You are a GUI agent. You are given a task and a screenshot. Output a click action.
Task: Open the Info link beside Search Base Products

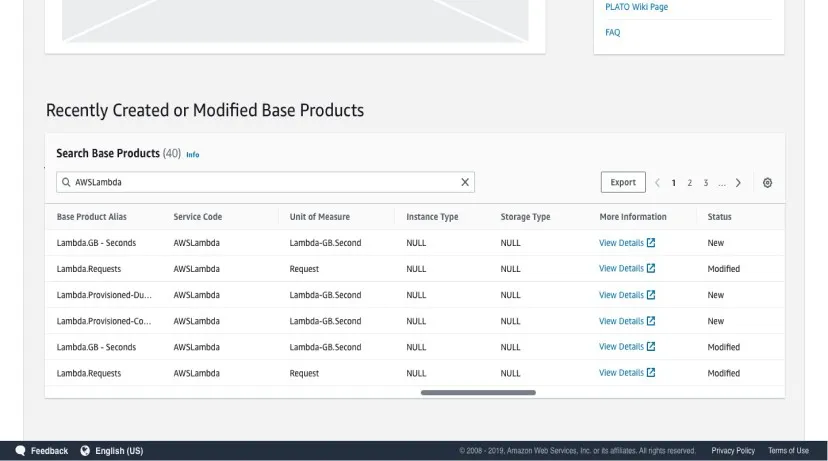[x=193, y=155]
